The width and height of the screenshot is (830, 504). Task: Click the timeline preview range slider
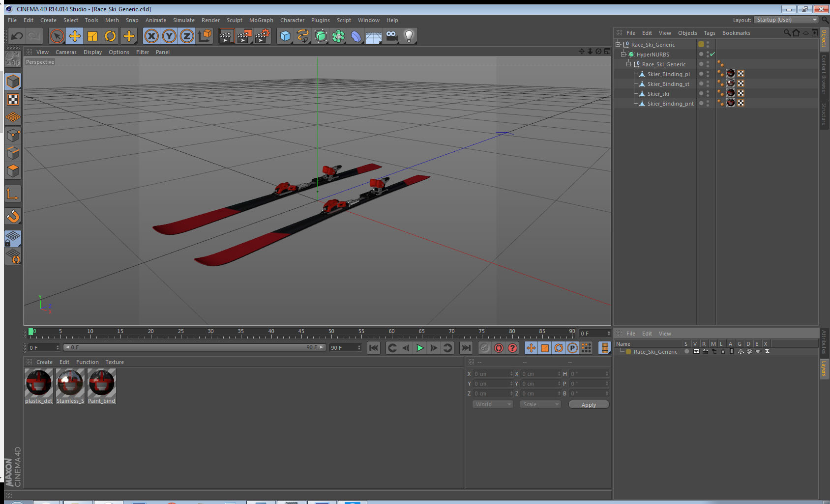(x=194, y=347)
